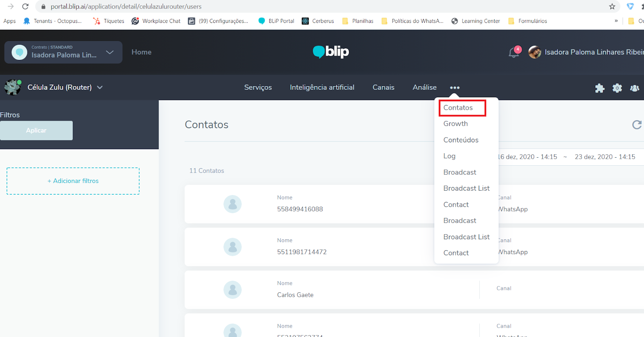Open the Serviços menu
Viewport: 644px width, 337px height.
pos(258,87)
